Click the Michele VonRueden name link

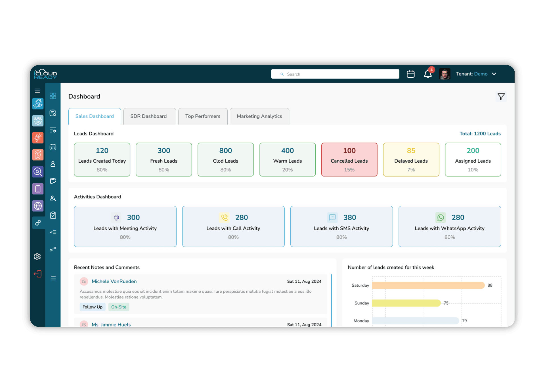(x=114, y=281)
